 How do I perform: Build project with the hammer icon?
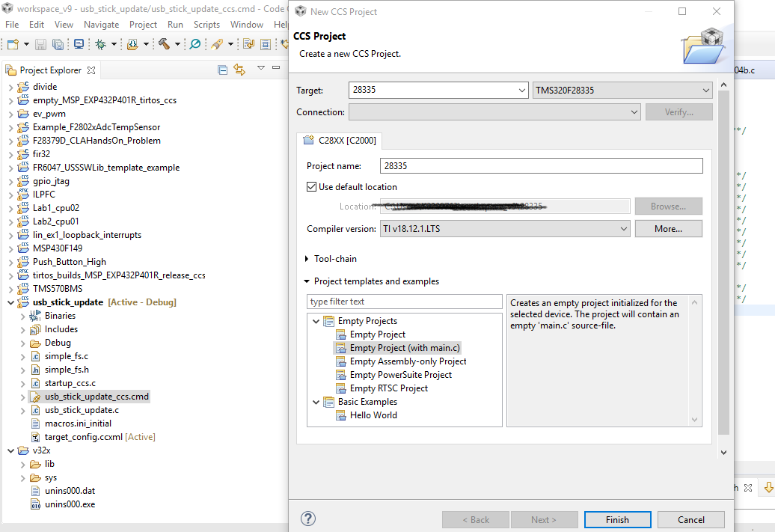pos(164,44)
